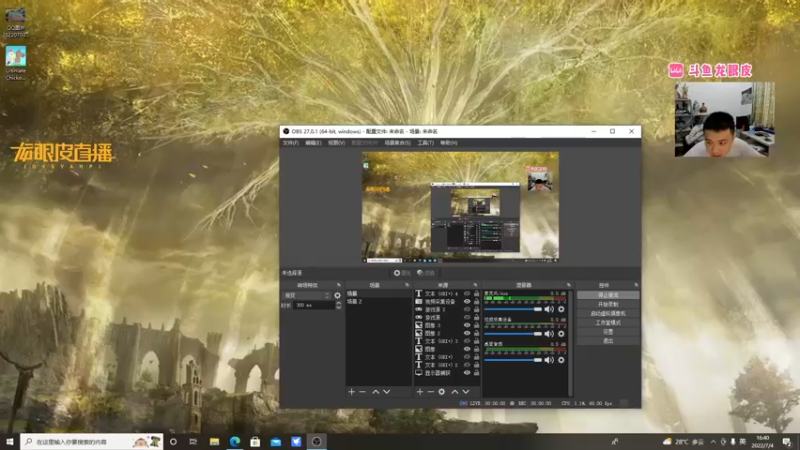The image size is (800, 450).
Task: Toggle the eye icon for 游戏源 source
Action: pyautogui.click(x=467, y=317)
